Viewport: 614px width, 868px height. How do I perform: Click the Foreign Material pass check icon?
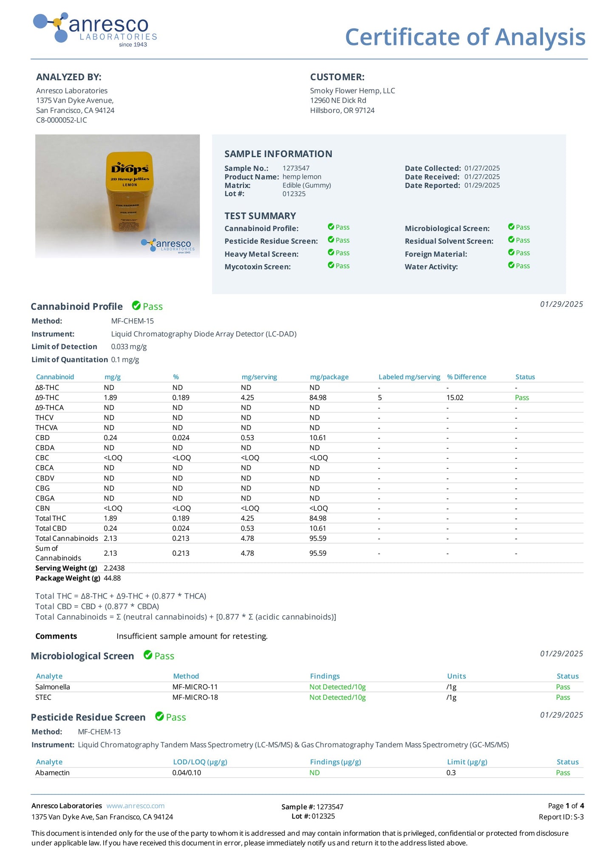tap(511, 252)
